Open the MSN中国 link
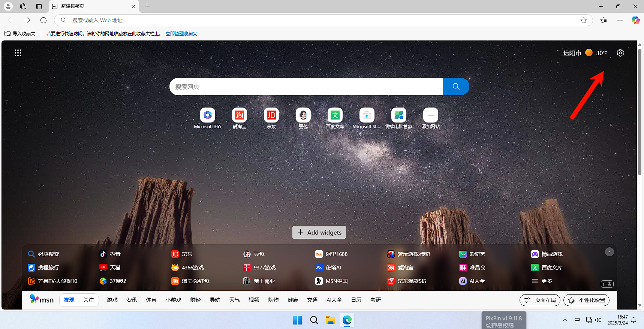This screenshot has height=329, width=644. coord(331,281)
